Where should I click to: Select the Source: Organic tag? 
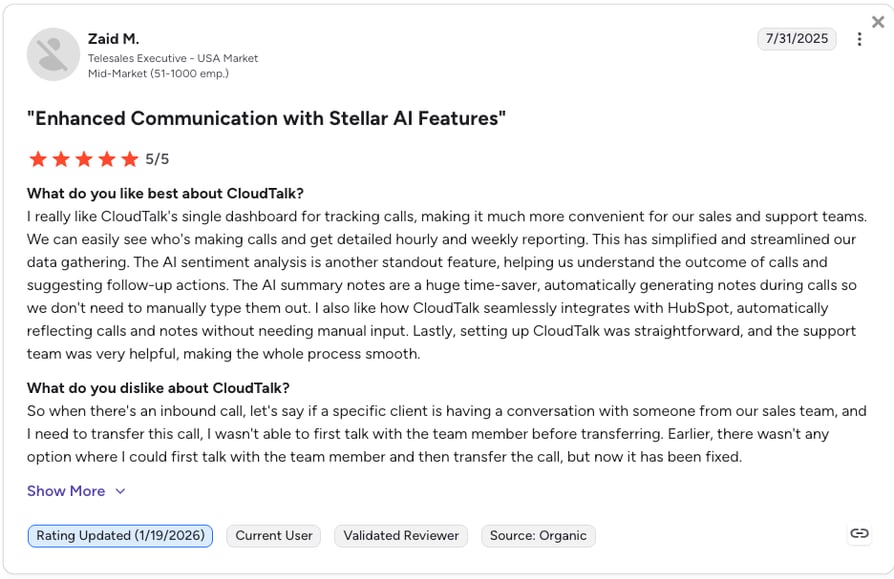(538, 536)
